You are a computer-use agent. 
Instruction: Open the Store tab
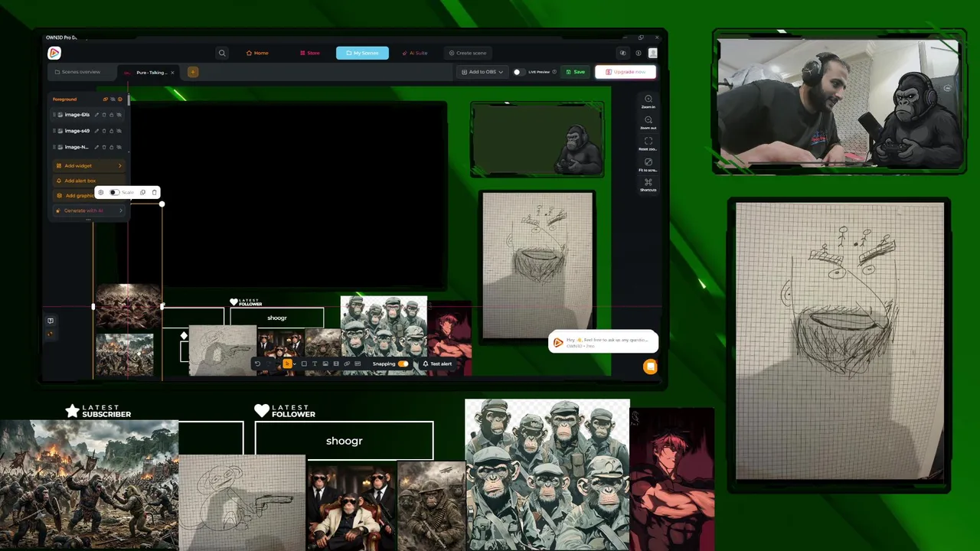pos(310,53)
